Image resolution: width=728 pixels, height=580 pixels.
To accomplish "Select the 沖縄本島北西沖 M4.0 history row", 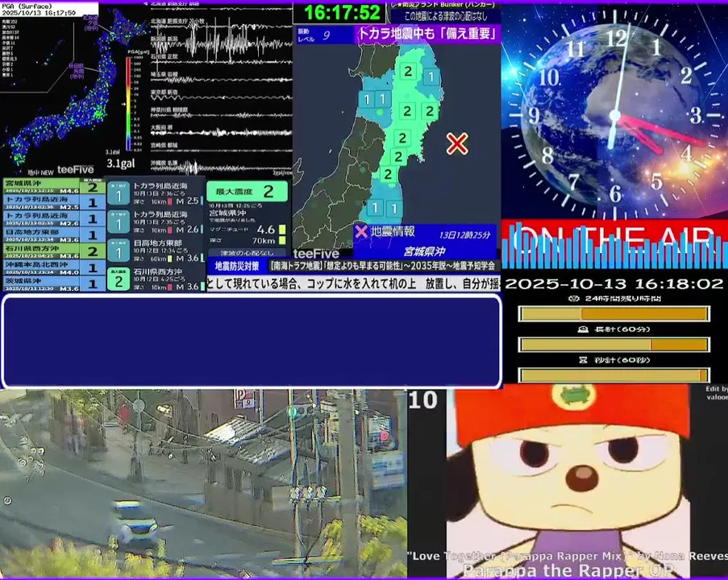I will (54, 267).
